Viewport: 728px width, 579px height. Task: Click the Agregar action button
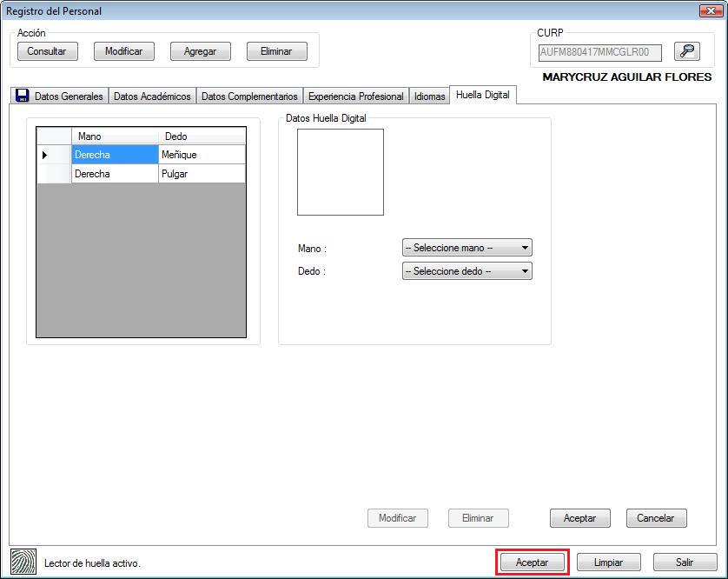201,51
